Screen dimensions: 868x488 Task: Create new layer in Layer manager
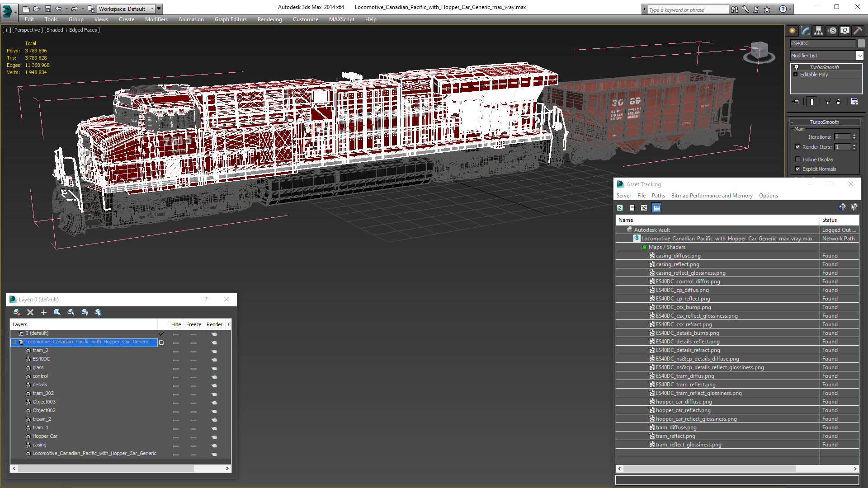[x=17, y=312]
